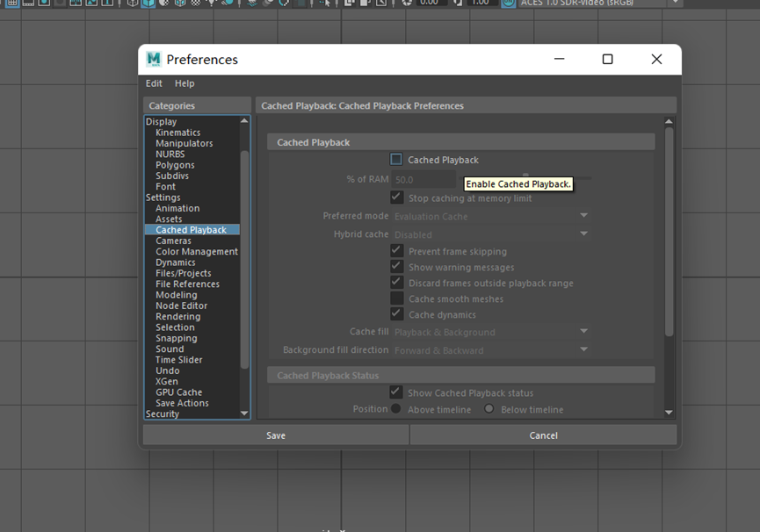Select the Kinematics category
The image size is (760, 532).
point(177,133)
